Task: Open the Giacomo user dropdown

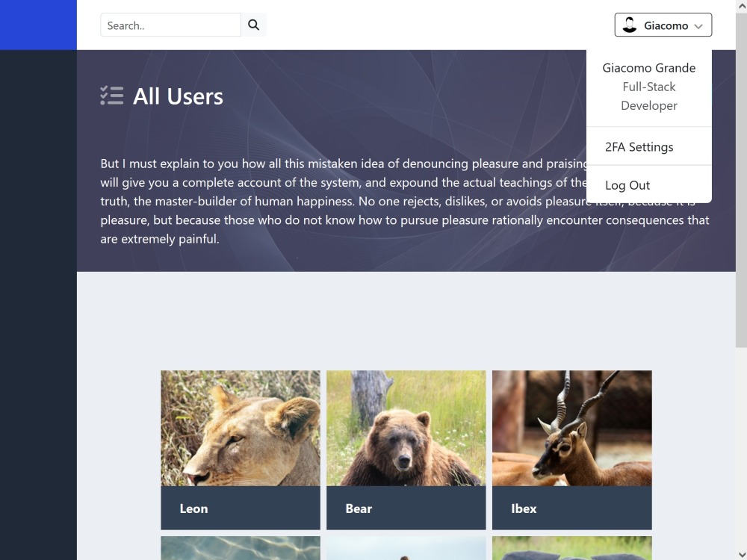Action: coord(663,25)
